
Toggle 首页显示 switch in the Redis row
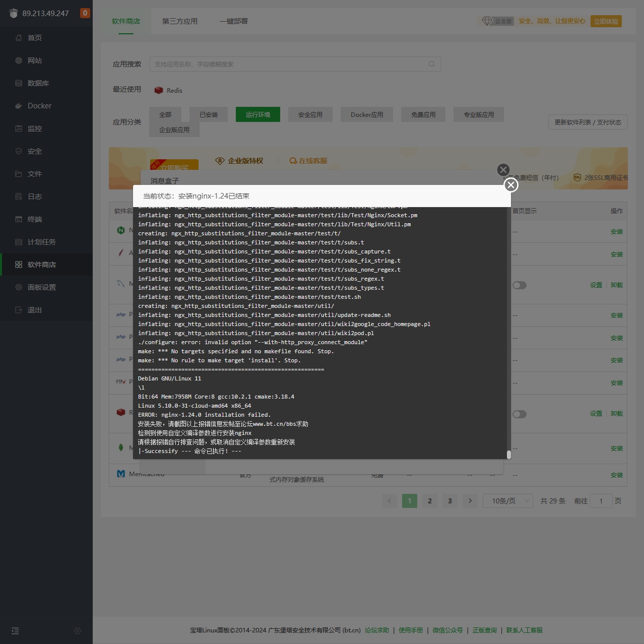(520, 414)
